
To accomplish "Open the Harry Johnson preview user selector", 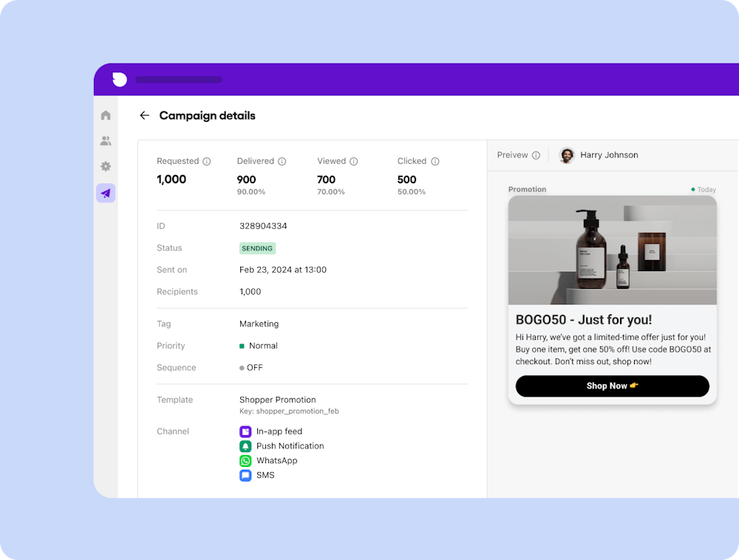I will pos(599,155).
